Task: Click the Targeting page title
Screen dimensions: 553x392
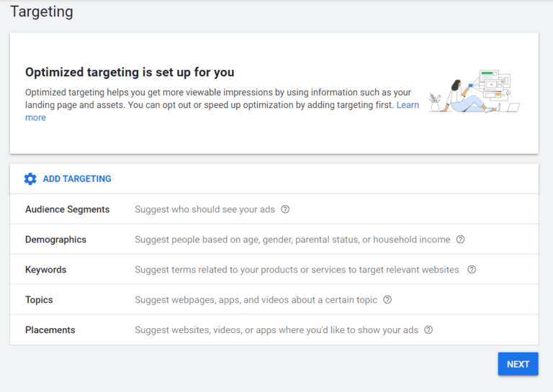Action: [41, 12]
